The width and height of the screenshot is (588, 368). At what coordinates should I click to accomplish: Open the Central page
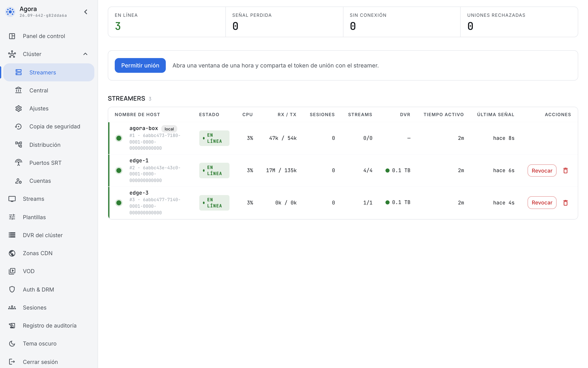coord(49,90)
